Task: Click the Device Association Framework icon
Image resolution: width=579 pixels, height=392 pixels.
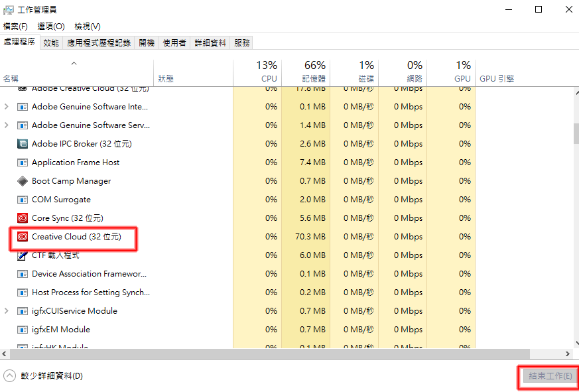Action: click(x=23, y=274)
